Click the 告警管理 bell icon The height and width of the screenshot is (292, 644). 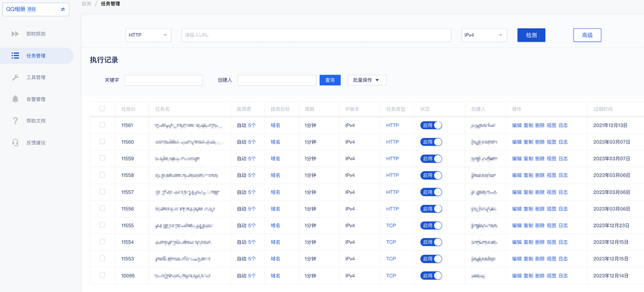15,99
